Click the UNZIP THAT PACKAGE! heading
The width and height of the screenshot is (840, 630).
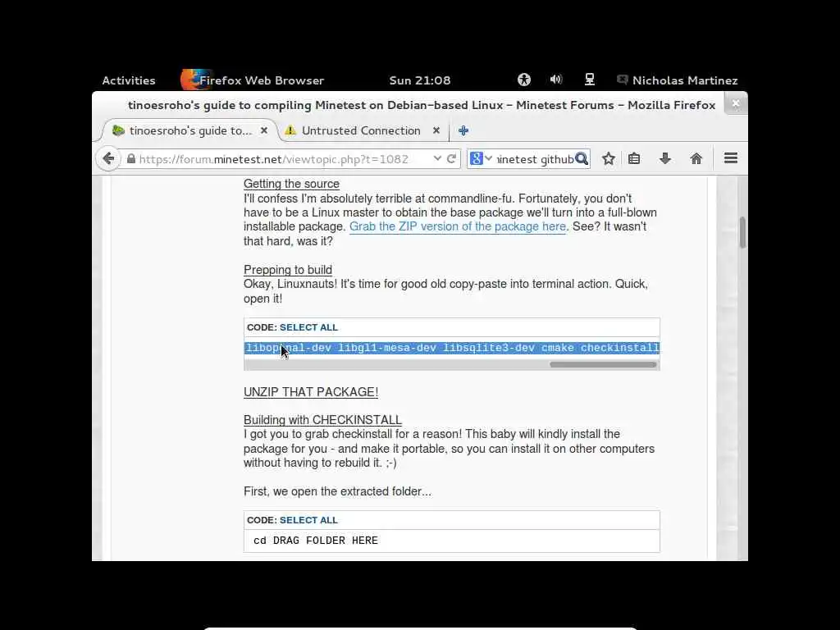[311, 392]
